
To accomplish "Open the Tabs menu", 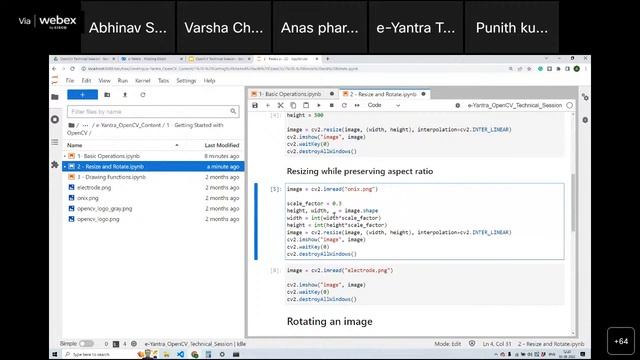I will click(163, 81).
